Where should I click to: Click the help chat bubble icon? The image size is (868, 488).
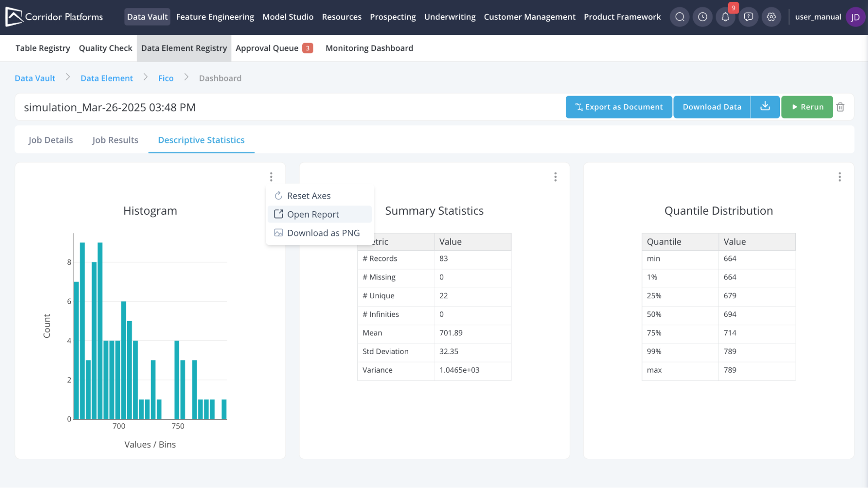pyautogui.click(x=748, y=17)
